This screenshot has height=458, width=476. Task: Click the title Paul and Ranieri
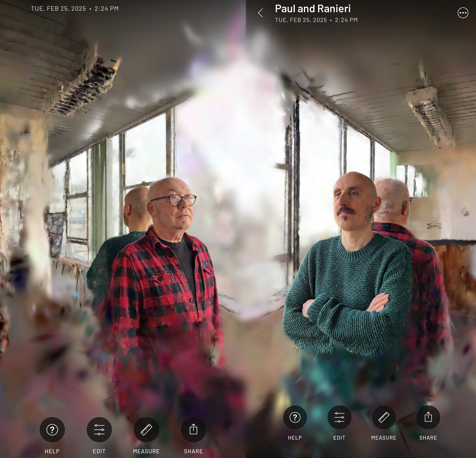click(x=313, y=9)
